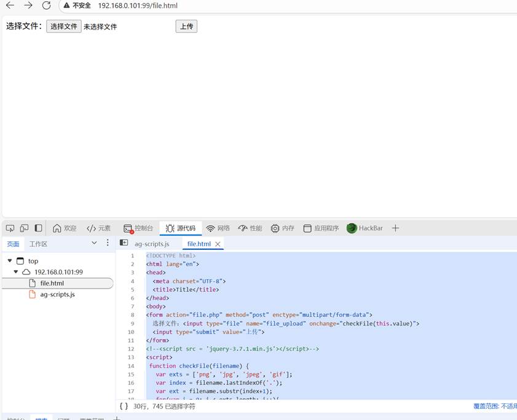Open the 内存 memory tab
517x420 pixels.
[282, 228]
